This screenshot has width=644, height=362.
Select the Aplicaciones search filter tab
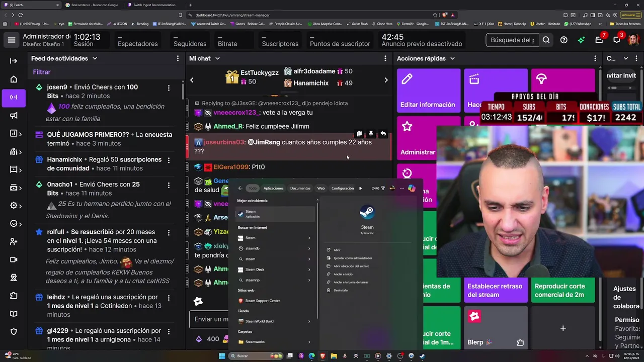(x=274, y=188)
